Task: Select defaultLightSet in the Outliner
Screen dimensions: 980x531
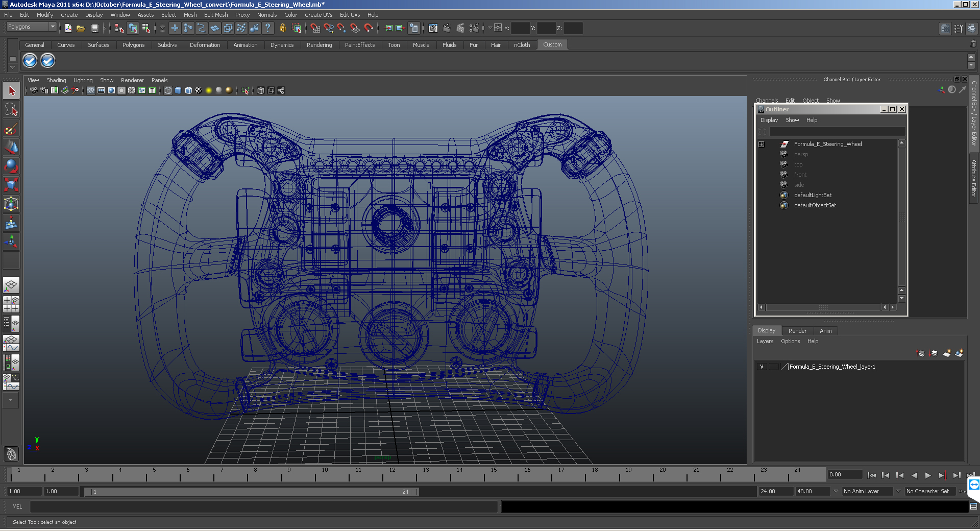Action: point(813,195)
